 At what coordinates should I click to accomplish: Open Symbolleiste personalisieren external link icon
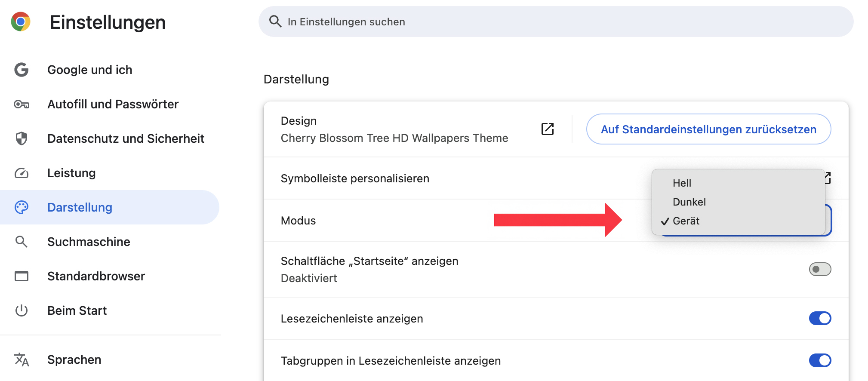(828, 178)
